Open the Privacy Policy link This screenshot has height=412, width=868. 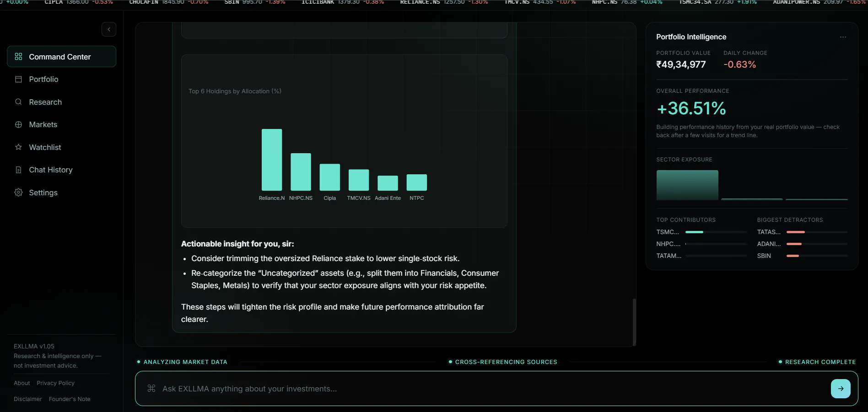coord(55,383)
